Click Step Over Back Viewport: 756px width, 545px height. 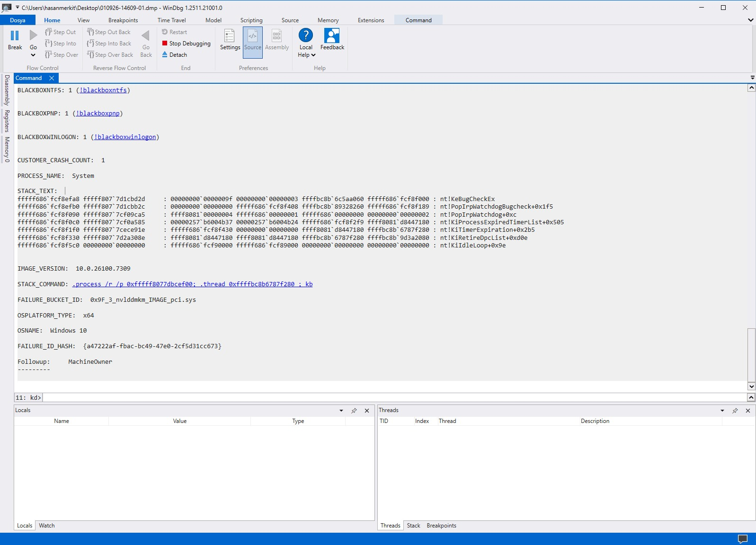coord(110,55)
